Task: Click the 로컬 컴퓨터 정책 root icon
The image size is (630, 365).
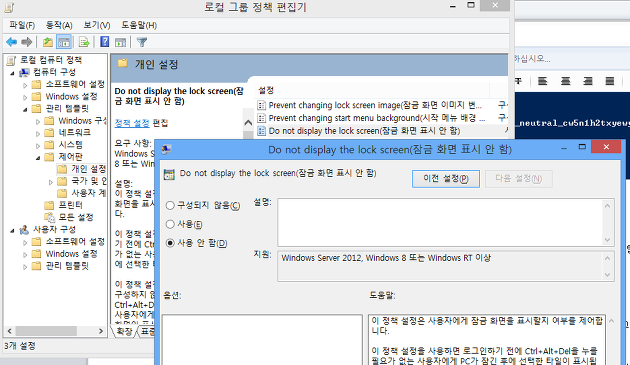Action: [11, 60]
